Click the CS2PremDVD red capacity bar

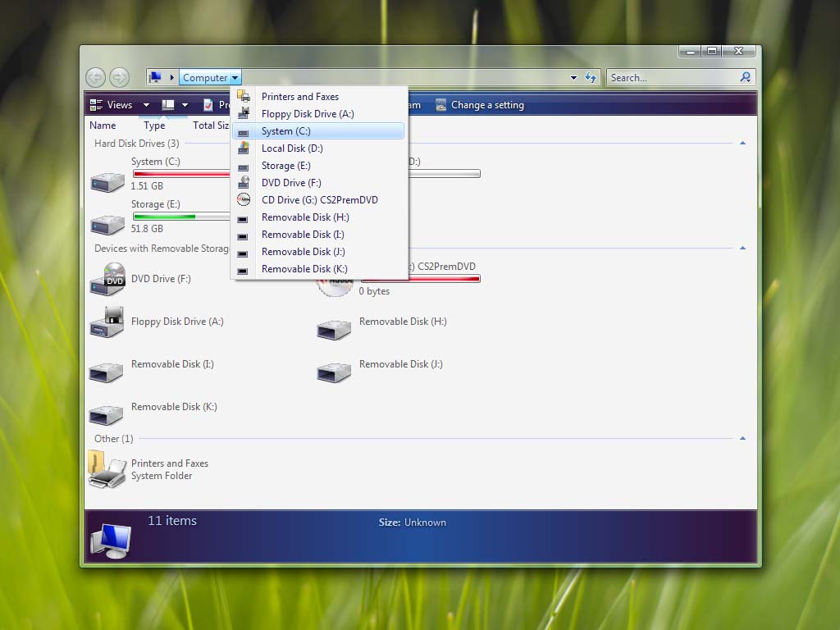(x=421, y=279)
